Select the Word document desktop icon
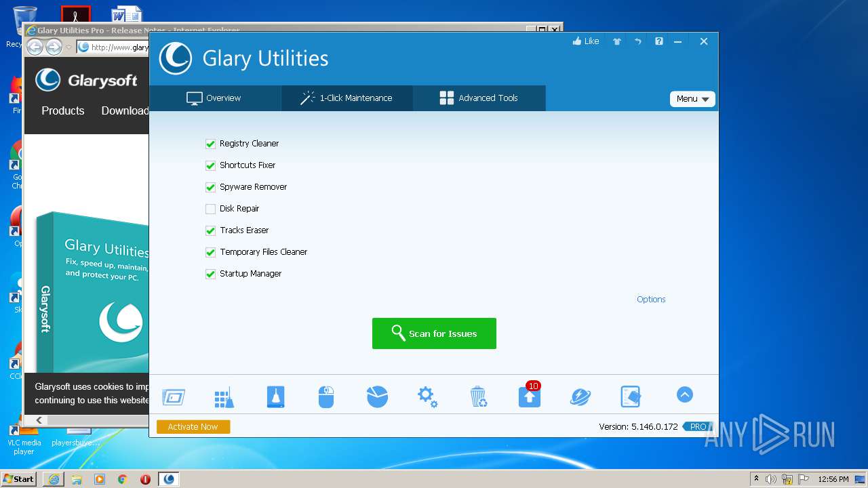 pos(127,15)
